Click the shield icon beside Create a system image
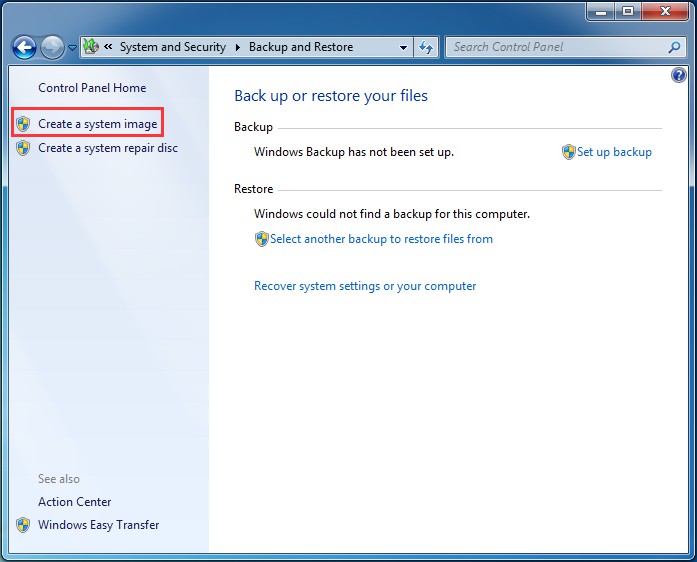The width and height of the screenshot is (697, 562). [23, 124]
